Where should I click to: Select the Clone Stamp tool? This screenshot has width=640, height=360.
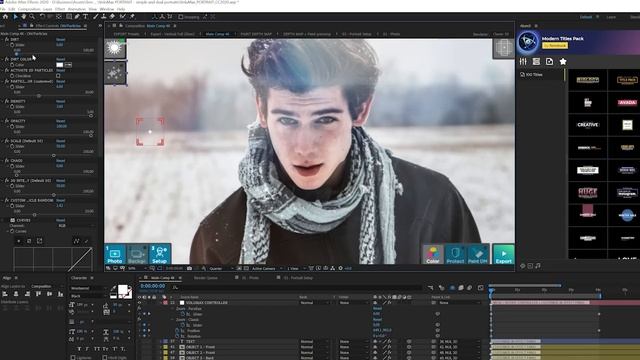[x=104, y=17]
